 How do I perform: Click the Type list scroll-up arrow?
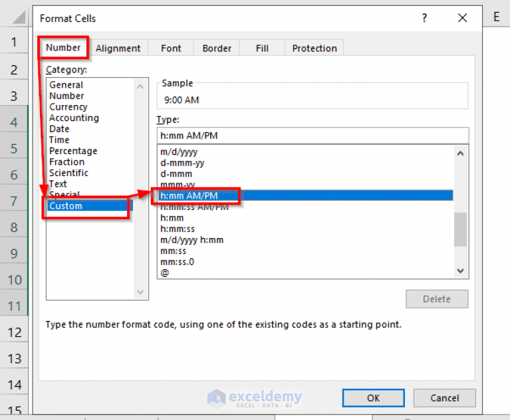pos(460,154)
